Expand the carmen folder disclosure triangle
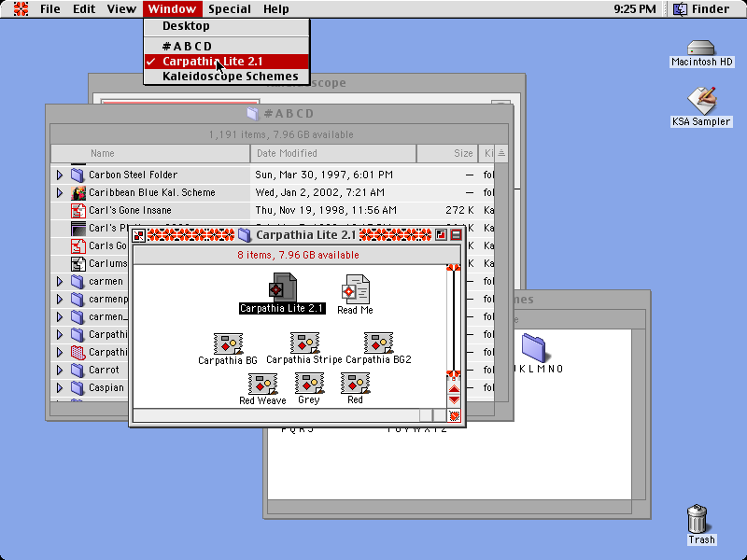This screenshot has height=560, width=747. (60, 282)
